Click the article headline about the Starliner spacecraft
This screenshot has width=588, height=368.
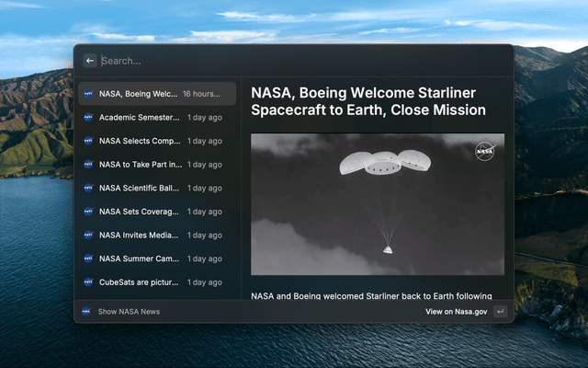pyautogui.click(x=368, y=101)
